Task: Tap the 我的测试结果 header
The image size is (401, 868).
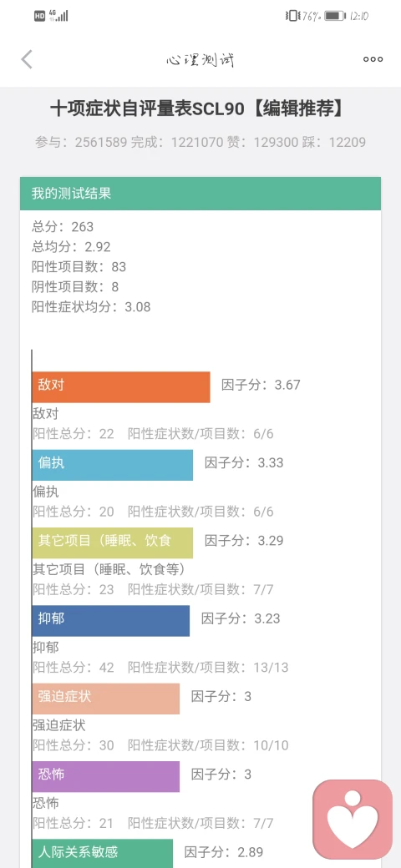Action: 200,193
